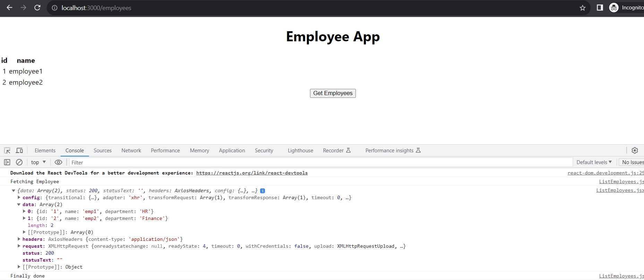Screen dimensions: 644x280
Task: Click the Finally done log message
Action: [x=27, y=276]
